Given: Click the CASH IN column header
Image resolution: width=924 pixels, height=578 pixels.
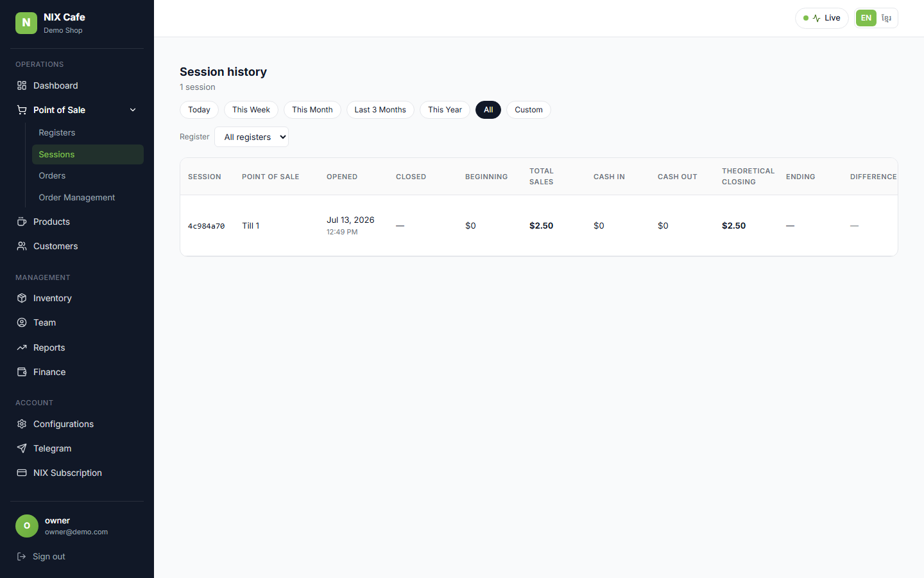Looking at the screenshot, I should coord(609,177).
